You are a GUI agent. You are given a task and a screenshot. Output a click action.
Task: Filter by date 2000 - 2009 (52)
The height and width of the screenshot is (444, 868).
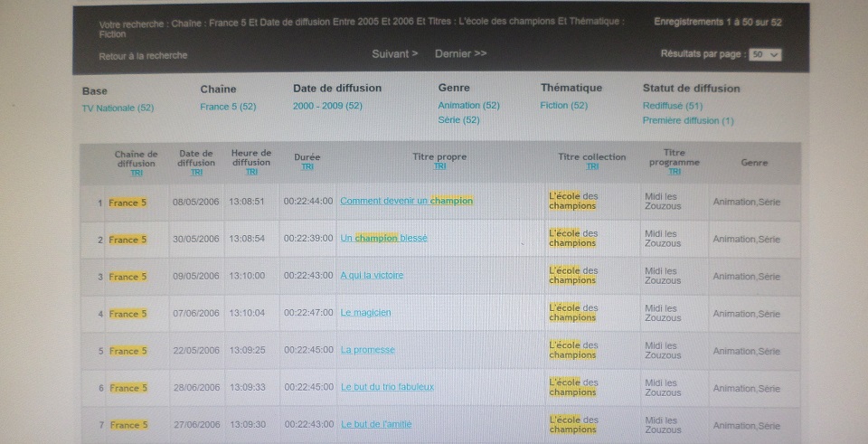tap(327, 106)
